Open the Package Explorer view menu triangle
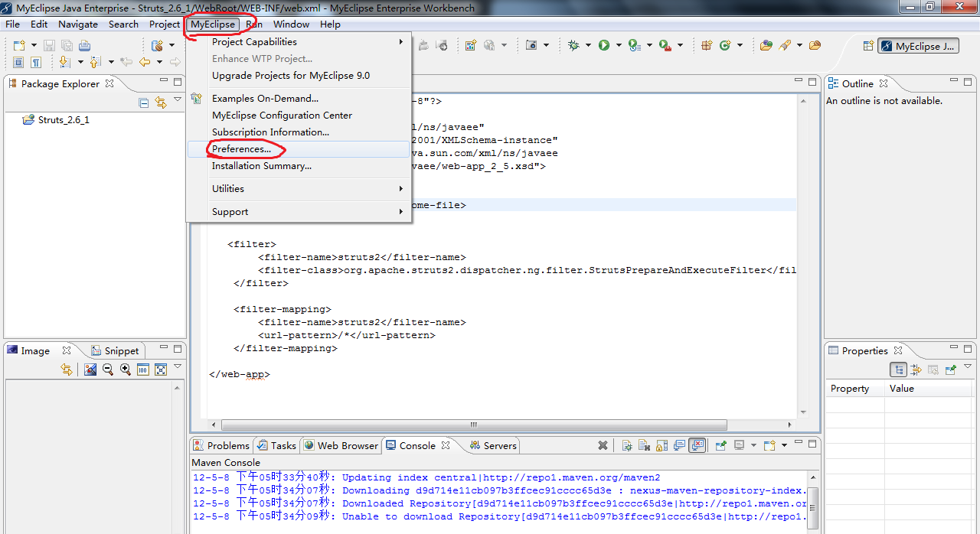Image resolution: width=980 pixels, height=534 pixels. click(178, 99)
